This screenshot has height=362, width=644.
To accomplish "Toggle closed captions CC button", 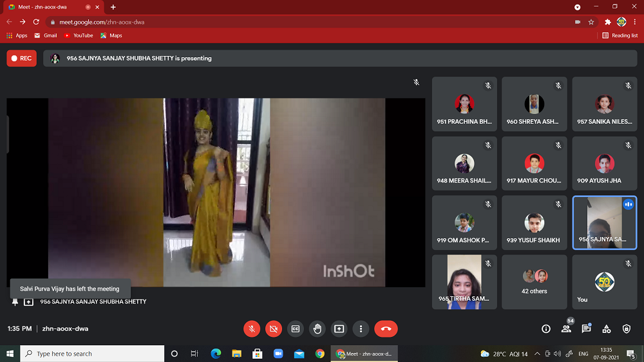I will (x=296, y=329).
